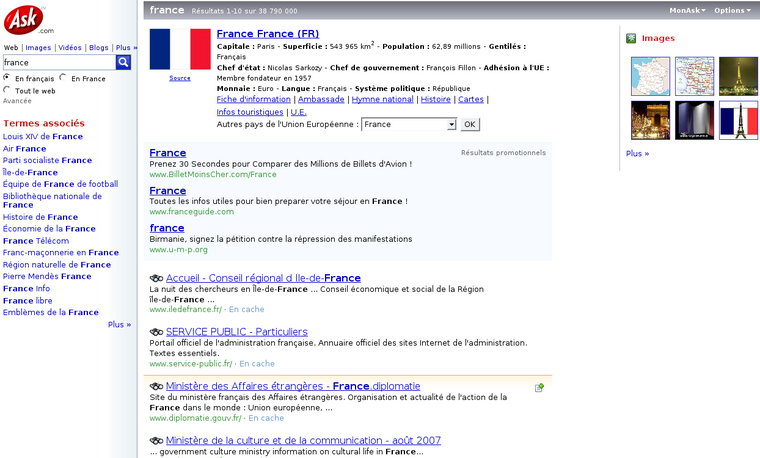Click binoculars icon beside SERVICE PUBLIC result
The width and height of the screenshot is (760, 458).
(156, 332)
